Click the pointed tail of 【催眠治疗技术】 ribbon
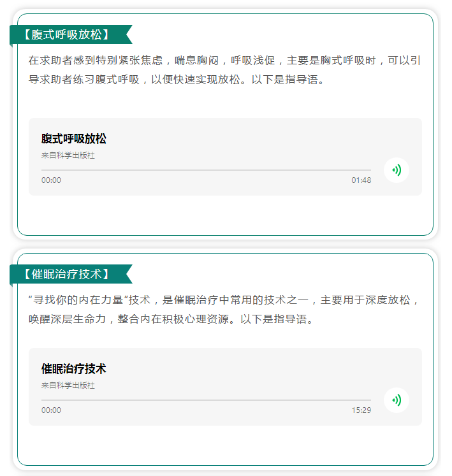The image size is (452, 476). pyautogui.click(x=128, y=275)
